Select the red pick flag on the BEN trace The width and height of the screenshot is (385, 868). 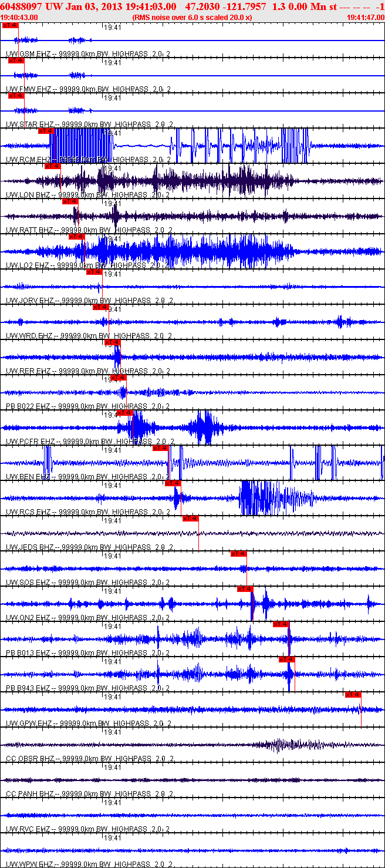pos(160,448)
